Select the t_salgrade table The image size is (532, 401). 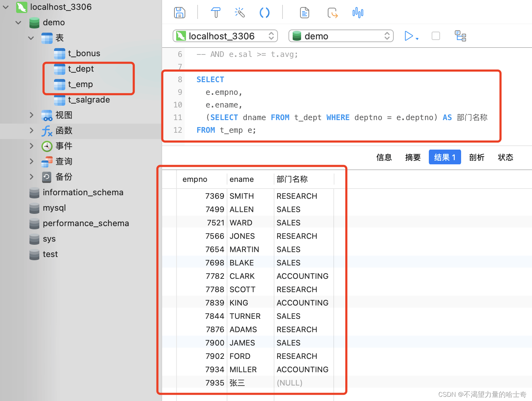[88, 100]
